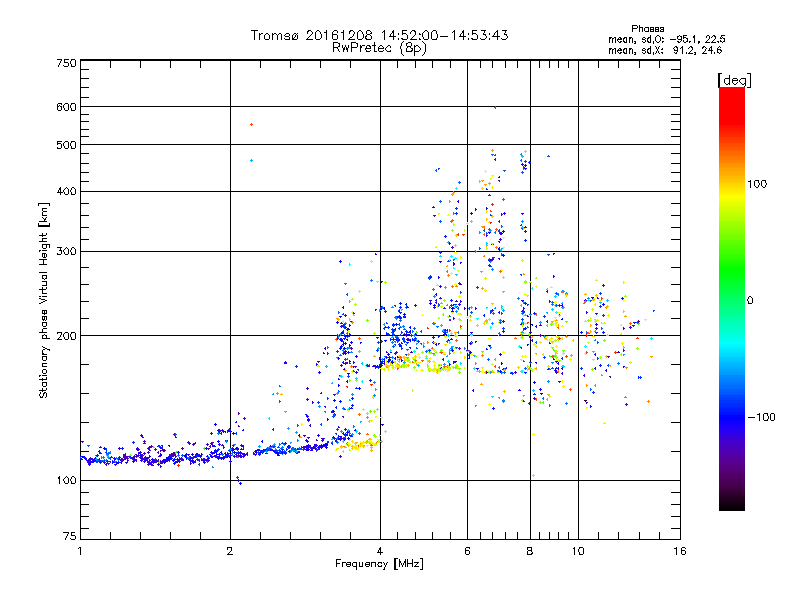The width and height of the screenshot is (800, 600).
Task: Click the 'mean, sd,X: 91.2, 24.6' line
Action: point(665,50)
